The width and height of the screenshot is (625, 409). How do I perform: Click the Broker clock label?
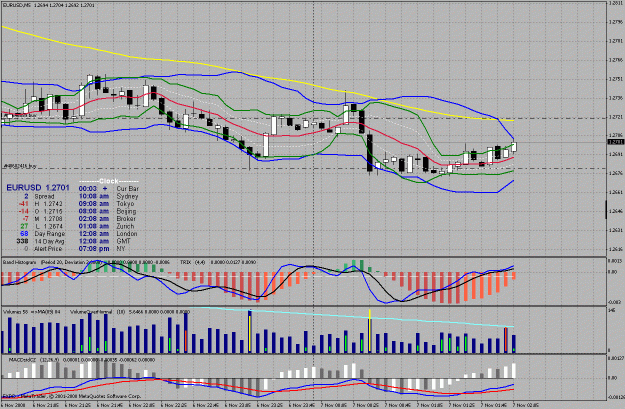[126, 219]
